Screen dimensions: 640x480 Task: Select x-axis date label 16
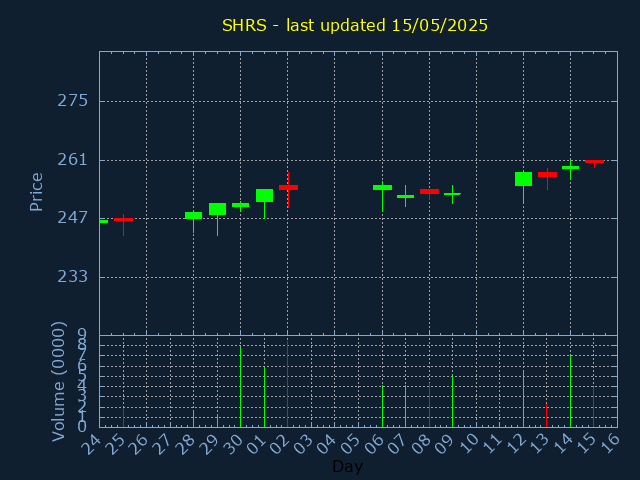pos(610,444)
